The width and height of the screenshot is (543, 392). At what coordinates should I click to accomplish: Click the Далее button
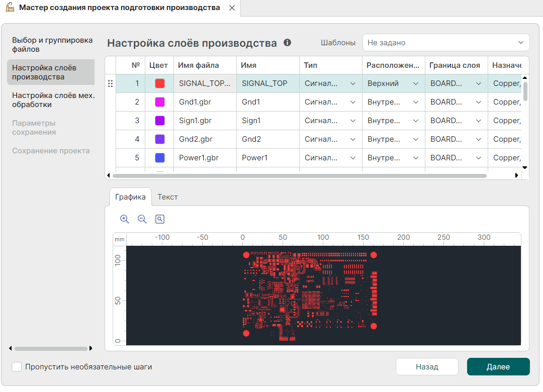498,367
